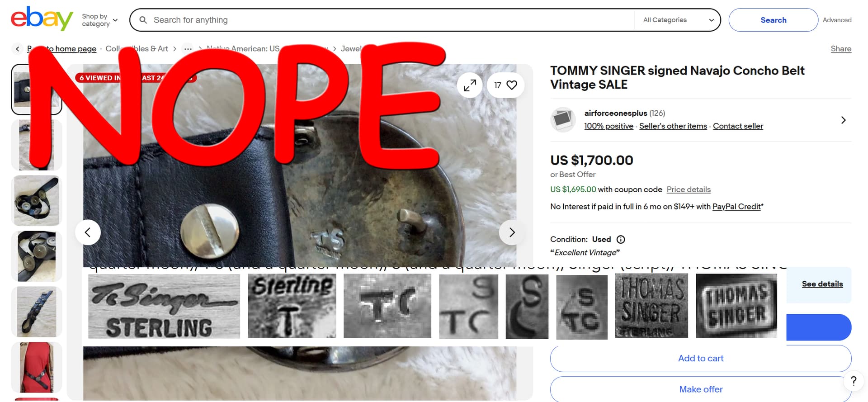Open help with the question mark icon
Screen dimensions: 868x402
tap(854, 381)
